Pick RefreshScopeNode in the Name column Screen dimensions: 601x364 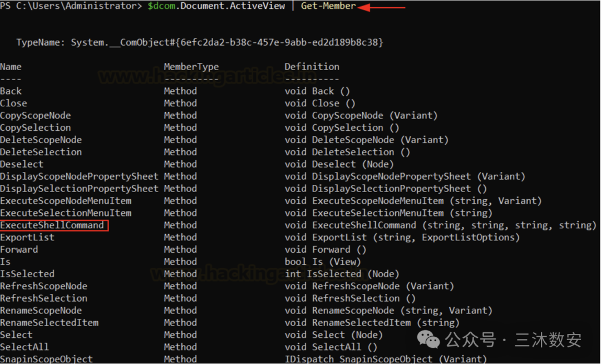point(44,286)
